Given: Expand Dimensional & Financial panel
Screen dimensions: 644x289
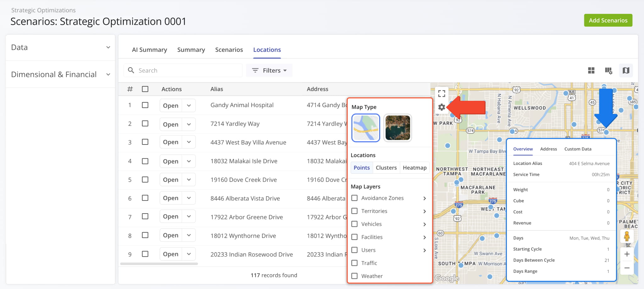Looking at the screenshot, I should (60, 74).
